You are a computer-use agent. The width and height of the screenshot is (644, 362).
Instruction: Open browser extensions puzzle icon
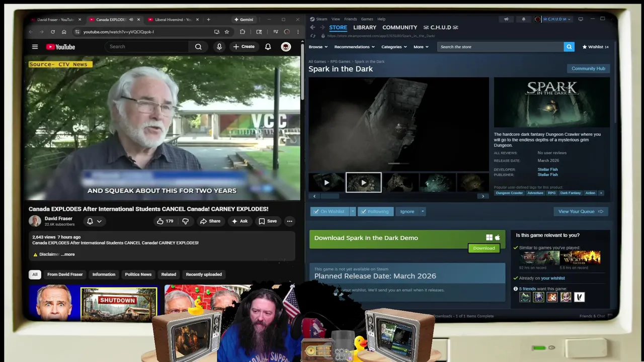click(x=243, y=32)
